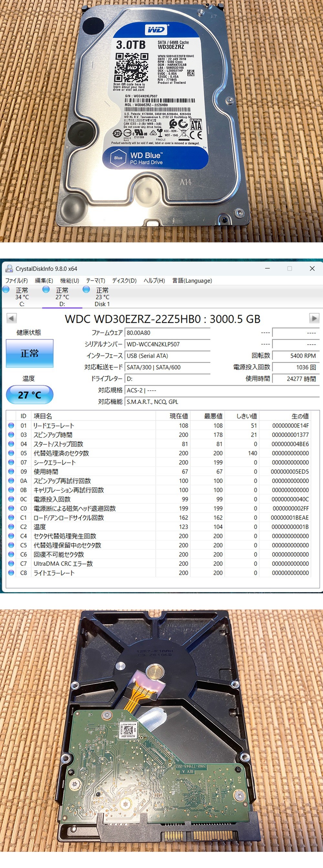Viewport: 323px width, 868px height.
Task: Click the CrystalDiskInfo app icon in title bar
Action: point(9,269)
